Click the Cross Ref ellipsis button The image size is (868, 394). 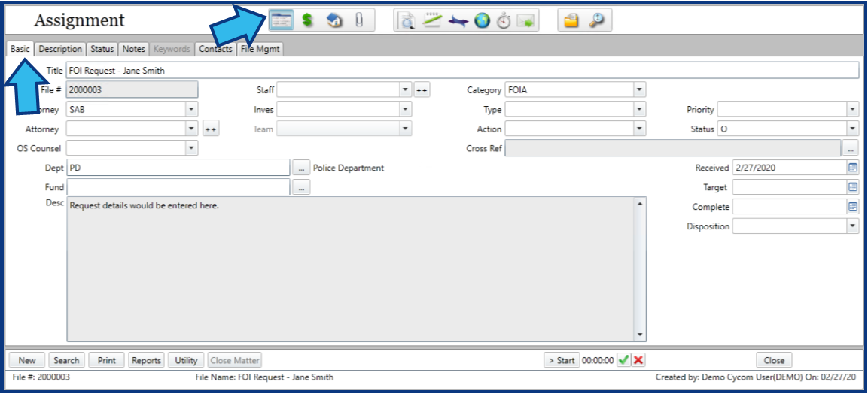tap(850, 149)
